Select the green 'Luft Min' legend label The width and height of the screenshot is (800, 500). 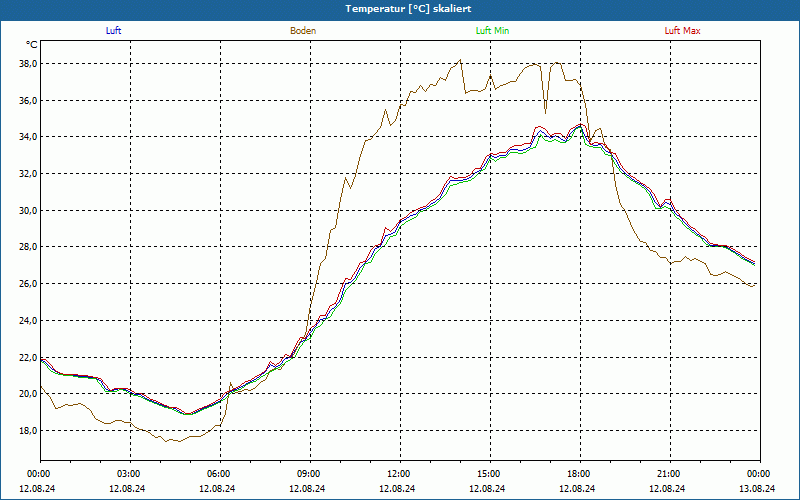[x=492, y=31]
